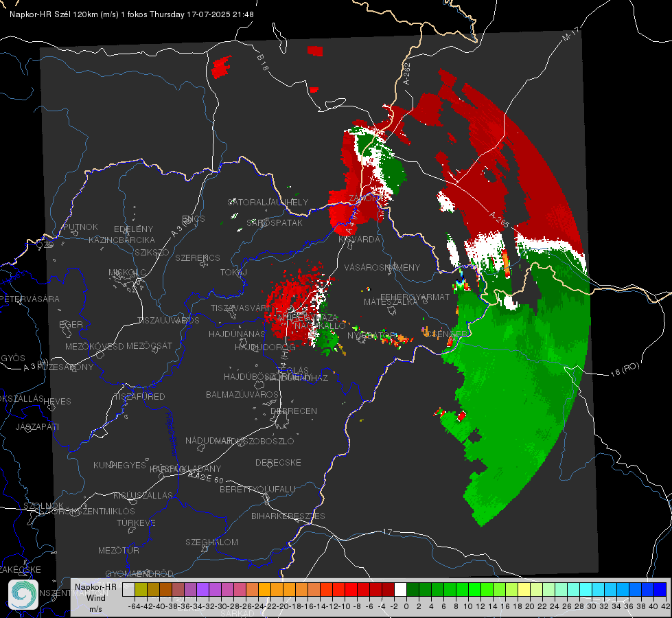Click the swirl logo icon beside the legend

(23, 595)
